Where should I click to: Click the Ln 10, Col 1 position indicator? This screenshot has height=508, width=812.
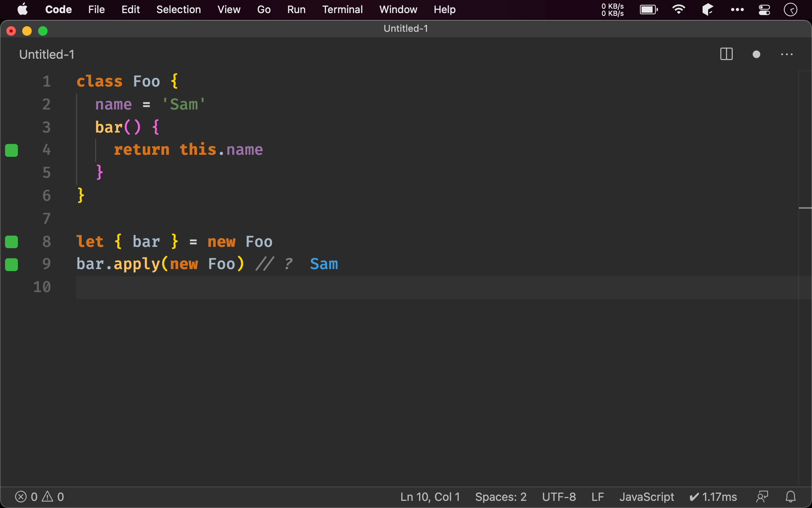[x=430, y=496]
